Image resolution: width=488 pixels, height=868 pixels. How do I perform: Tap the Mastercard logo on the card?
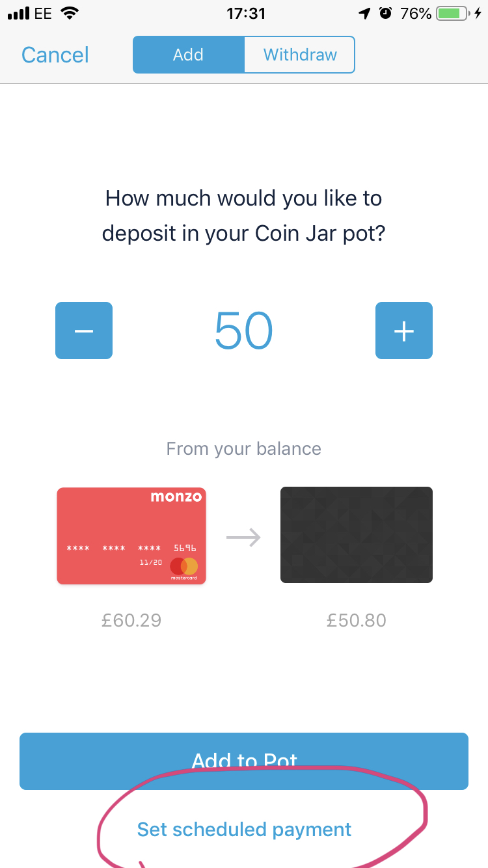[183, 567]
